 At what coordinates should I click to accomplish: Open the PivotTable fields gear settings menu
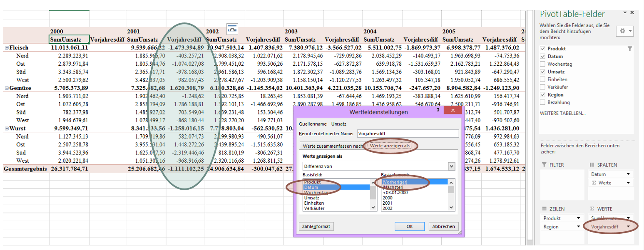click(x=625, y=31)
